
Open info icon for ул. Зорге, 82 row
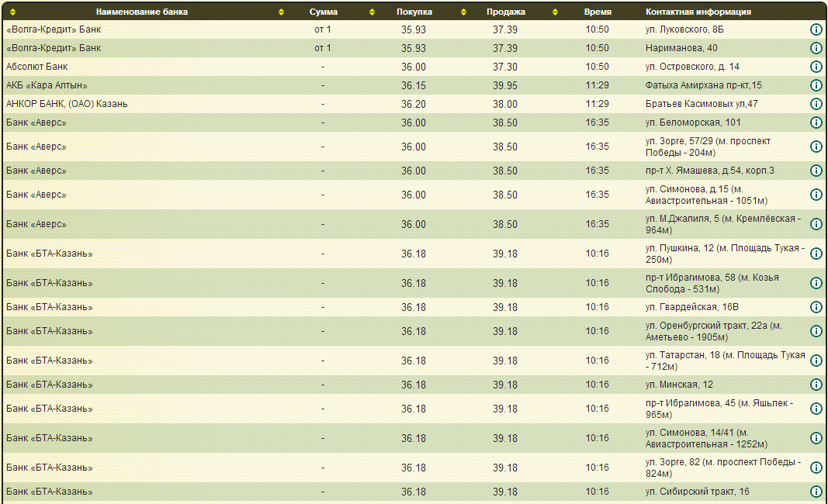click(816, 468)
